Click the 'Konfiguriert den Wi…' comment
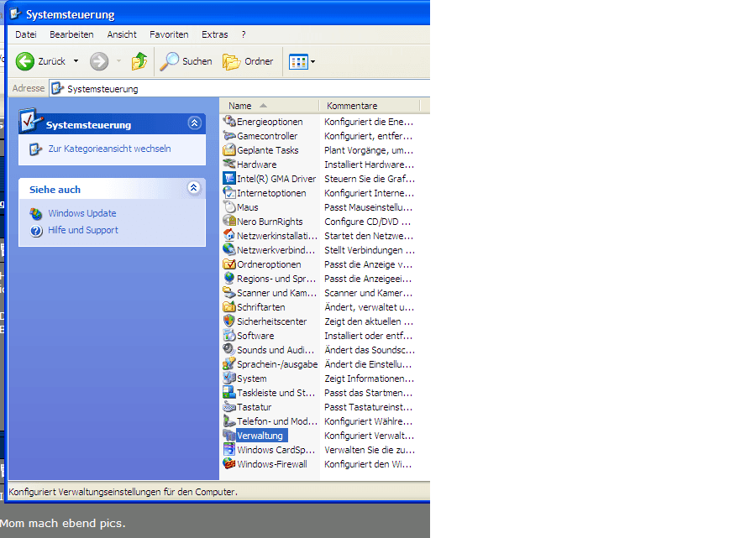The width and height of the screenshot is (756, 538). (369, 464)
